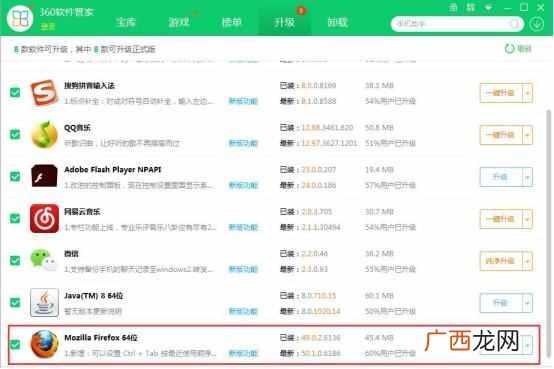Click the 升级 button for Adobe Flash Player

501,177
